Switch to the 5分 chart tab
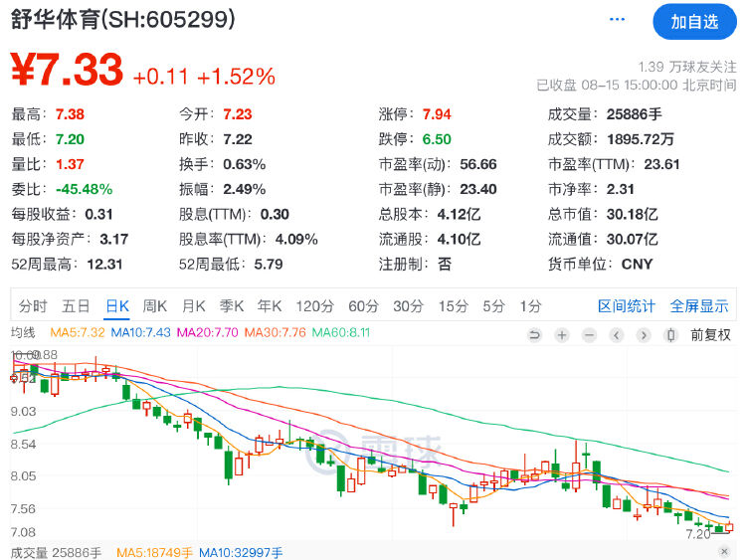Screen dimensions: 746x560 (x=493, y=306)
